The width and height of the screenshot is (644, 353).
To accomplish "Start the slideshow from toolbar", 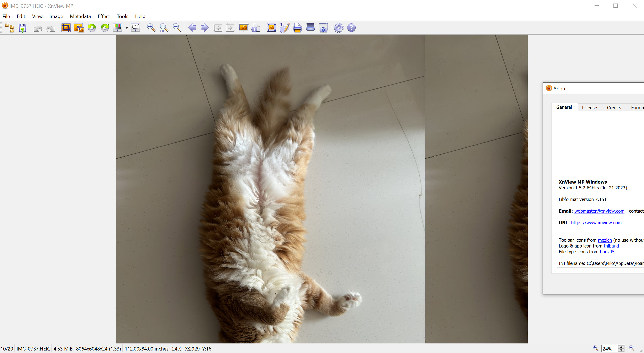I will tap(243, 28).
